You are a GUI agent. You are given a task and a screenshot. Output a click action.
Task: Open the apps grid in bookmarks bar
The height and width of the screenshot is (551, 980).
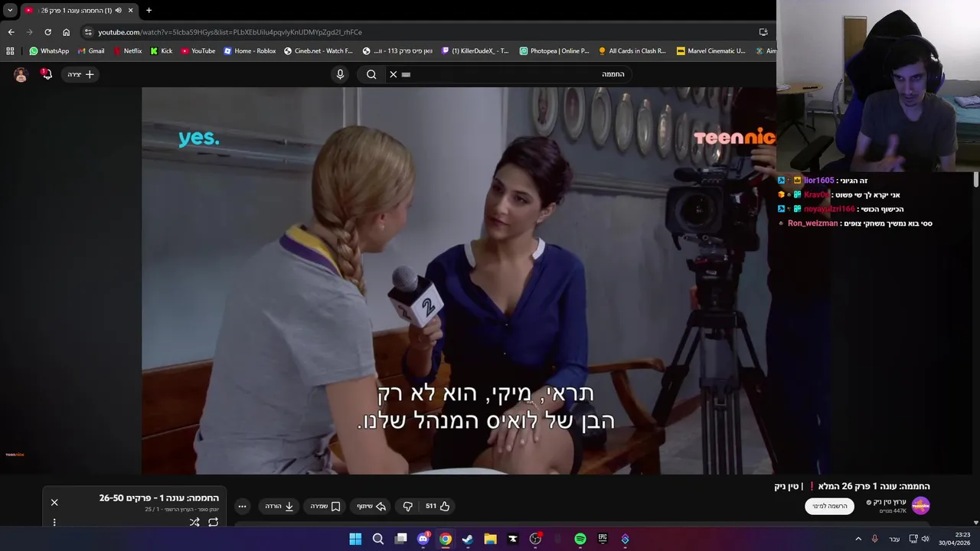coord(10,51)
